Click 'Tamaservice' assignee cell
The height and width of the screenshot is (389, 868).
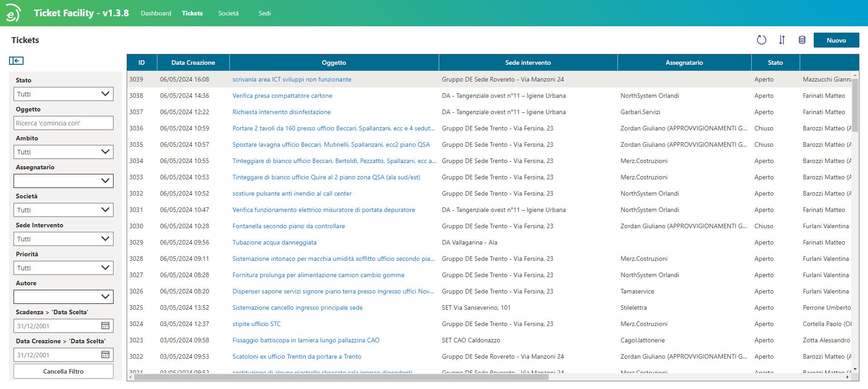pyautogui.click(x=637, y=291)
